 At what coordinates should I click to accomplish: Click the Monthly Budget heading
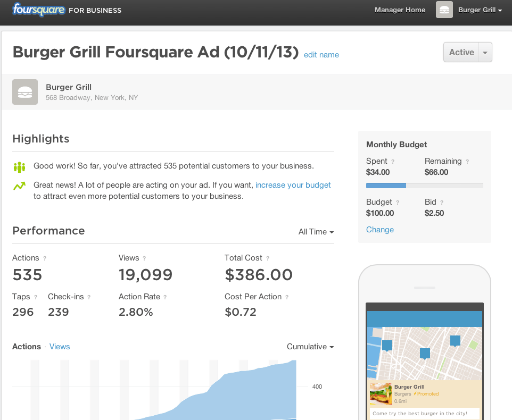[397, 145]
